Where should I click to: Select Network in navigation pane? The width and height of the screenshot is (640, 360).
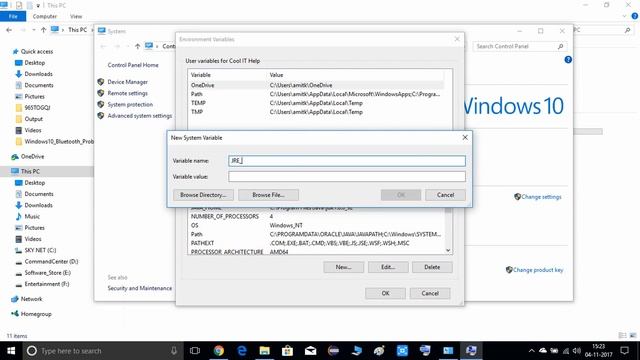pyautogui.click(x=31, y=299)
